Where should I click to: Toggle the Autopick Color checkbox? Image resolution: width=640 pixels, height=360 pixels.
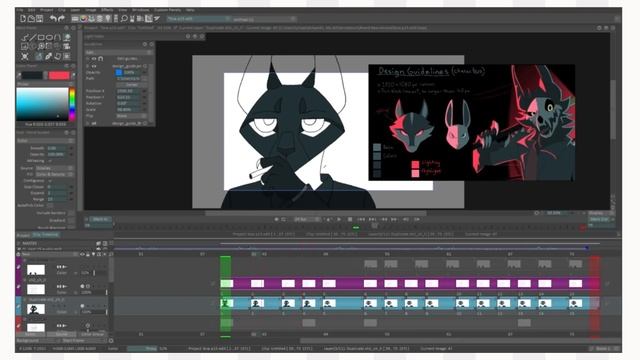[x=50, y=205]
